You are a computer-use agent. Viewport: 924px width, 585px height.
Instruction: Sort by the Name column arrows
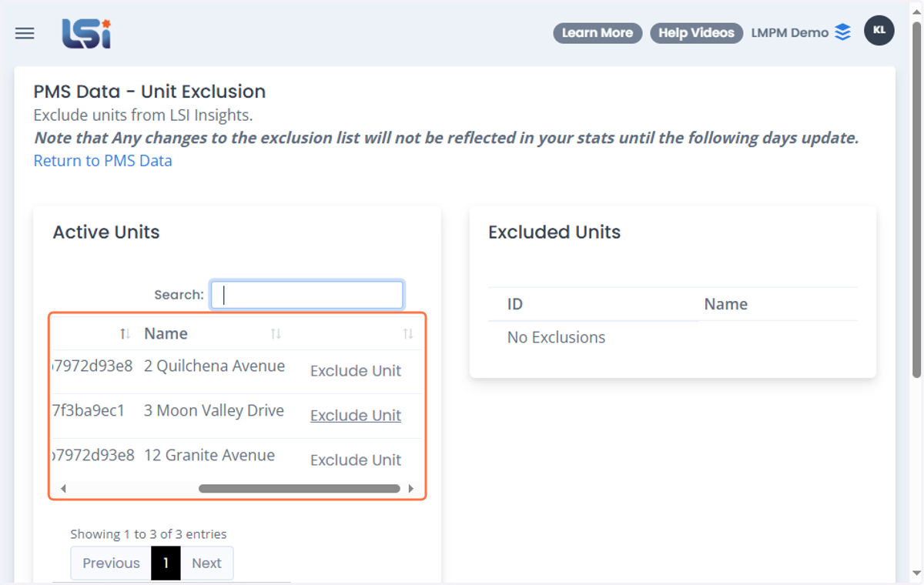coord(276,334)
